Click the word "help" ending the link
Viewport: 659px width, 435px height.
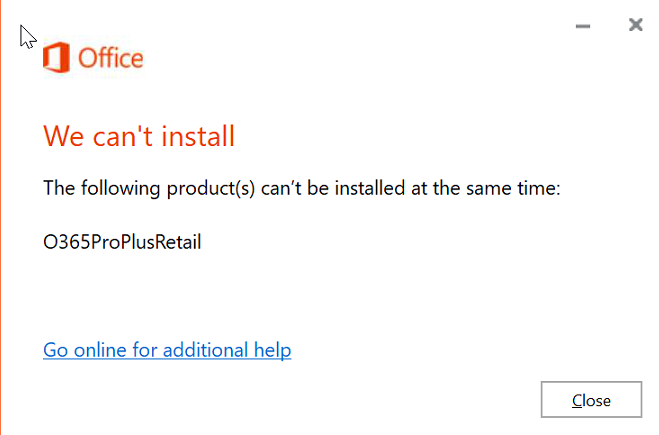point(269,350)
